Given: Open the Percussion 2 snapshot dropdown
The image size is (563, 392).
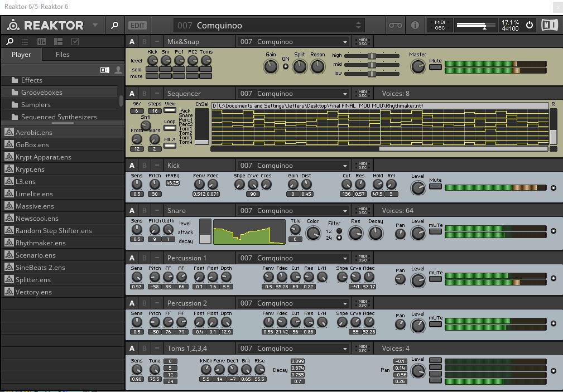Looking at the screenshot, I should pyautogui.click(x=293, y=303).
